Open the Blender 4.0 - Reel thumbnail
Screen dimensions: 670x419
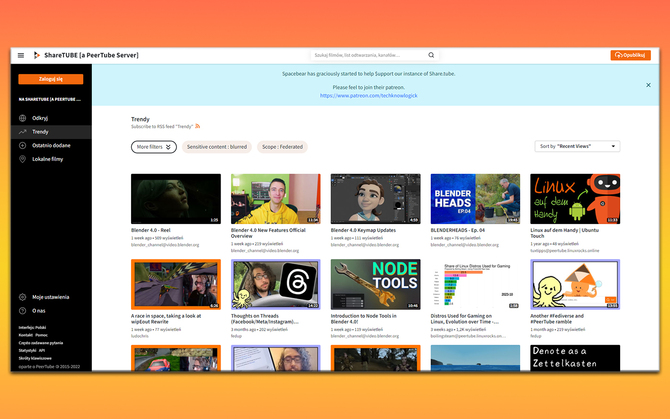[x=176, y=199]
